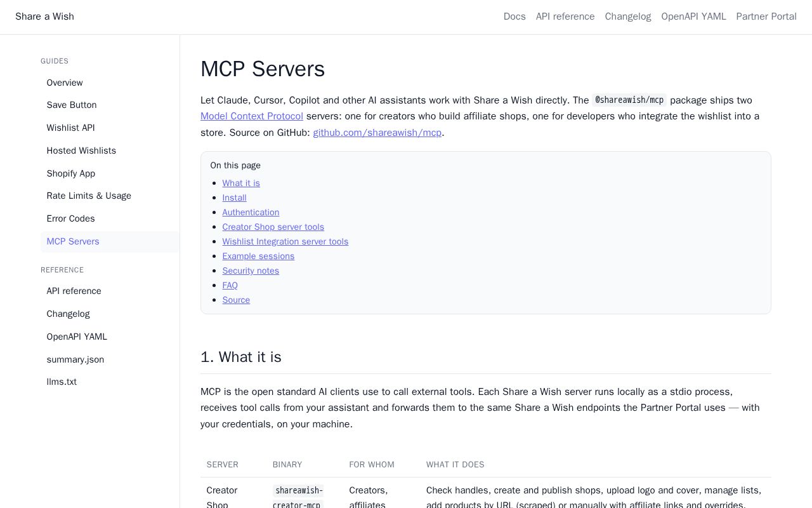The image size is (812, 508).
Task: Jump to 'What it is' section
Action: pyautogui.click(x=241, y=183)
